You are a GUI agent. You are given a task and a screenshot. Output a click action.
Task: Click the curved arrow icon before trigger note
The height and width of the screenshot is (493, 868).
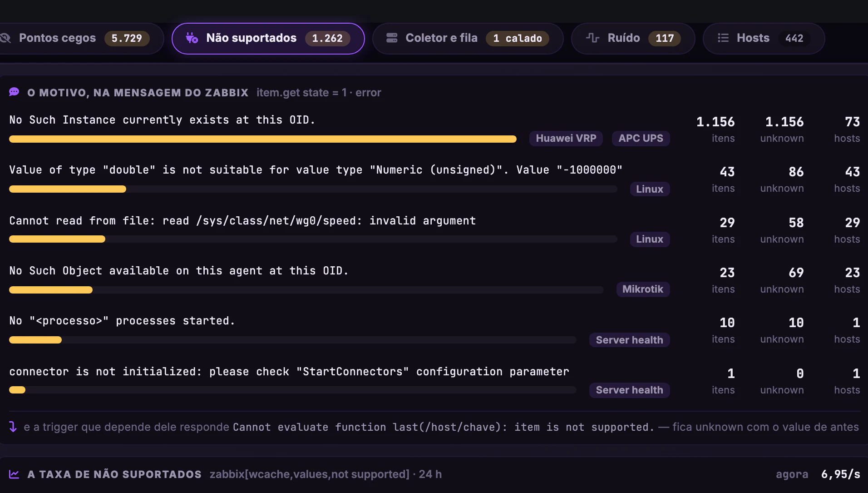click(x=13, y=427)
